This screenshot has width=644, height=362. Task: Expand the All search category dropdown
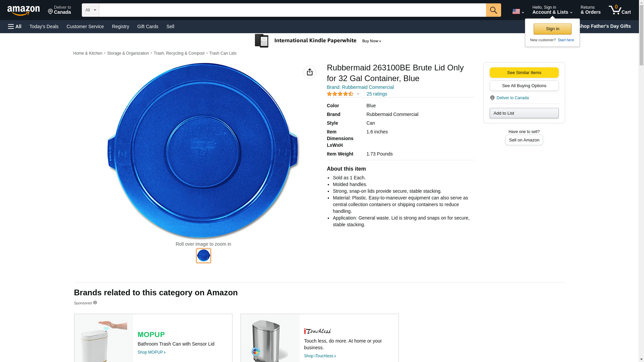[90, 10]
